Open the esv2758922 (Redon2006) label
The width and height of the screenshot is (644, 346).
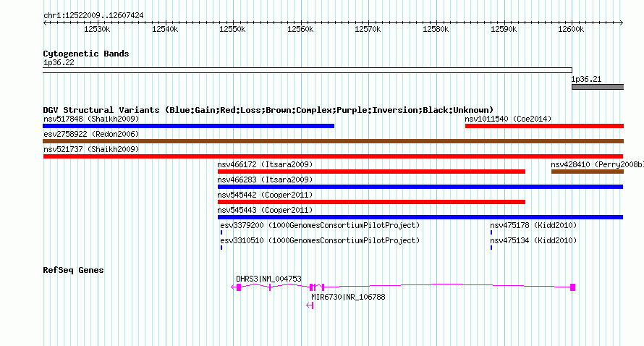point(91,134)
